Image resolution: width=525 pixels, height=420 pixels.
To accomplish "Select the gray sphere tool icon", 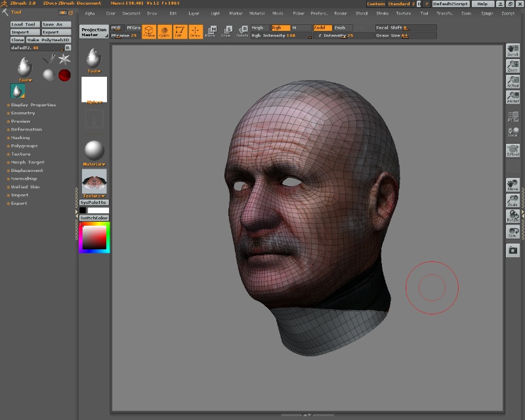I will click(x=49, y=75).
